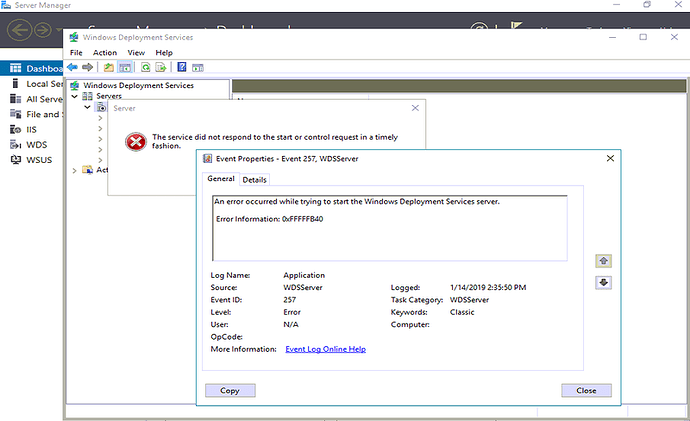Select IIS in Server Manager sidebar
This screenshot has width=690, height=421.
point(33,129)
